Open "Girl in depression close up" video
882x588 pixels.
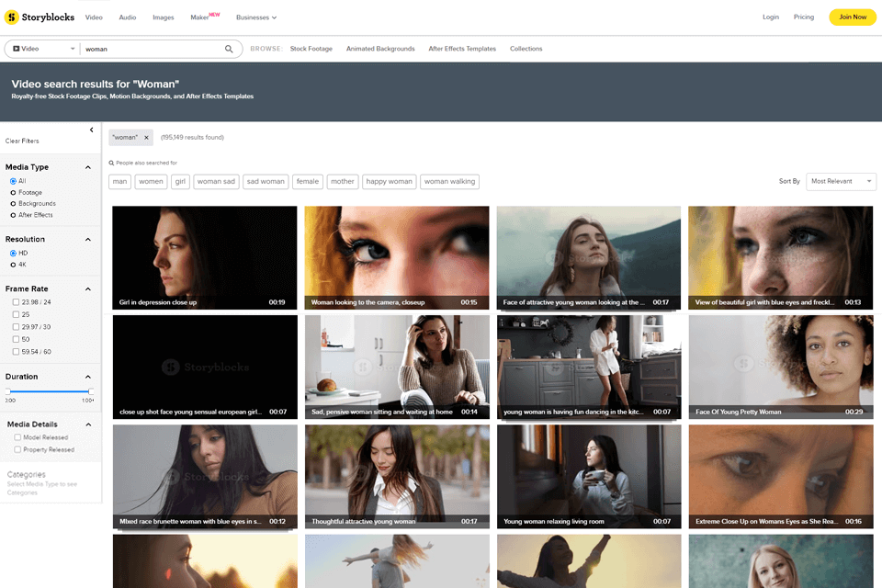point(205,257)
